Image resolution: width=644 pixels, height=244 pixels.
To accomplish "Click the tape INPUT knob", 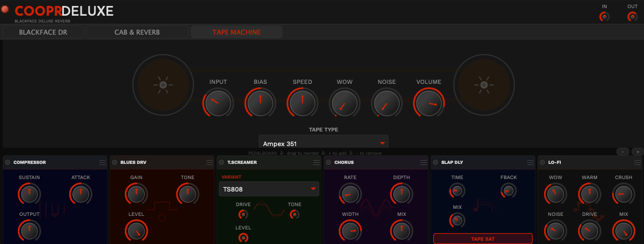I will pyautogui.click(x=218, y=103).
